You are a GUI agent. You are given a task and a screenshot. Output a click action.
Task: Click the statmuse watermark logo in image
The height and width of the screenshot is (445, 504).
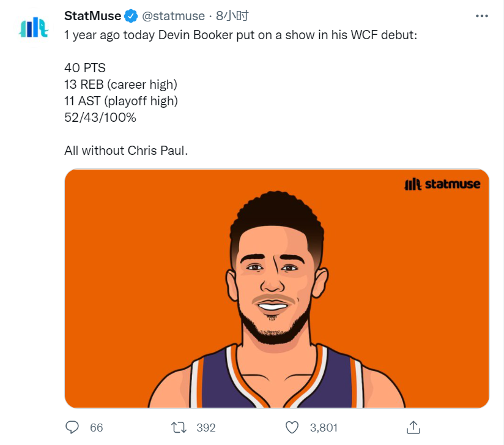pyautogui.click(x=442, y=184)
